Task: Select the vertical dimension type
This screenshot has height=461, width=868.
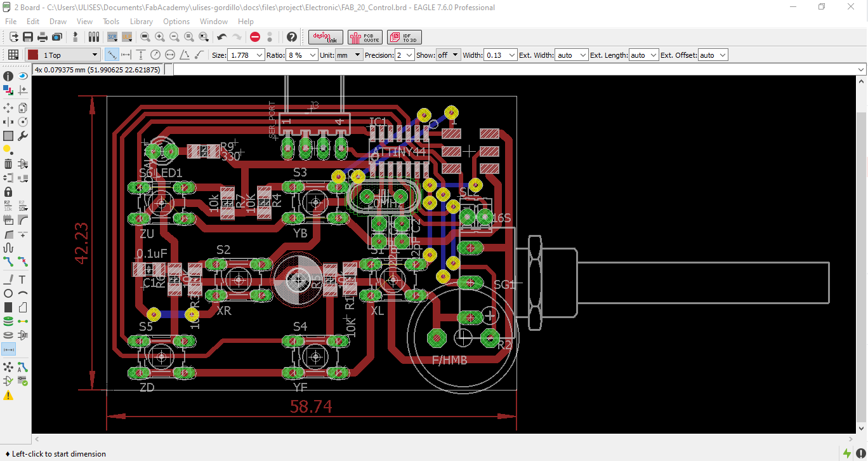Action: tap(141, 55)
